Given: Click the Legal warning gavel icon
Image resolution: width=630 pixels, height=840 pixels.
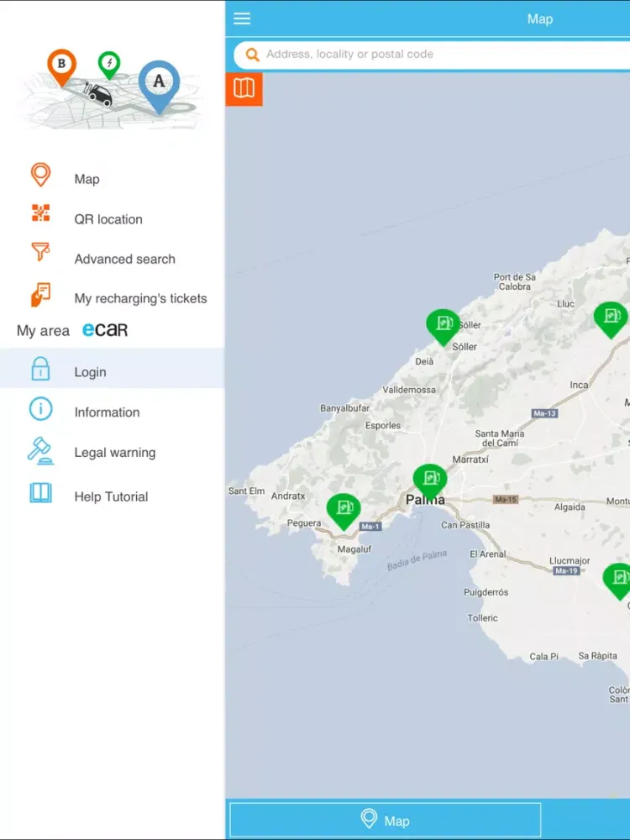Looking at the screenshot, I should click(x=40, y=450).
